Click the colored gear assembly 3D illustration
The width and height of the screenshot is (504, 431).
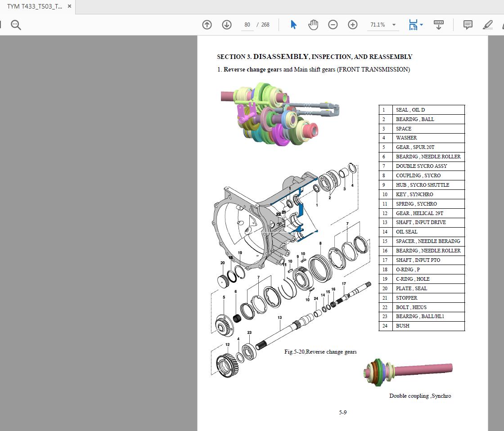280,114
